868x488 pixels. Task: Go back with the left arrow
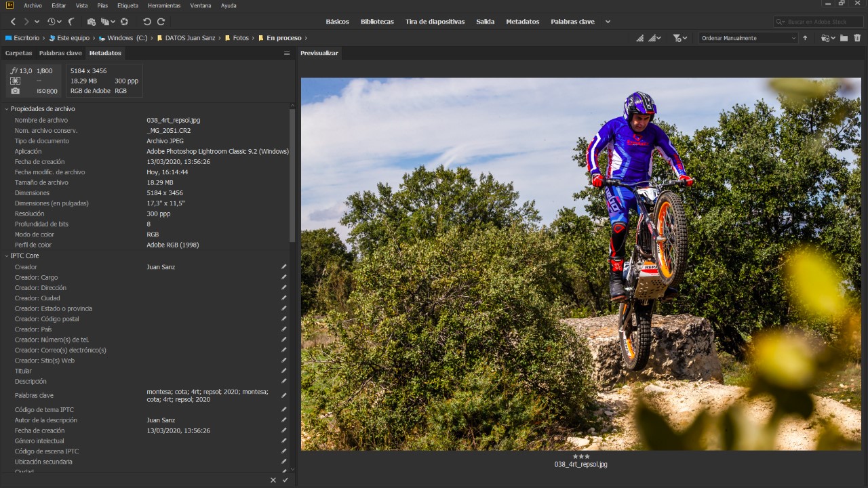pos(13,22)
